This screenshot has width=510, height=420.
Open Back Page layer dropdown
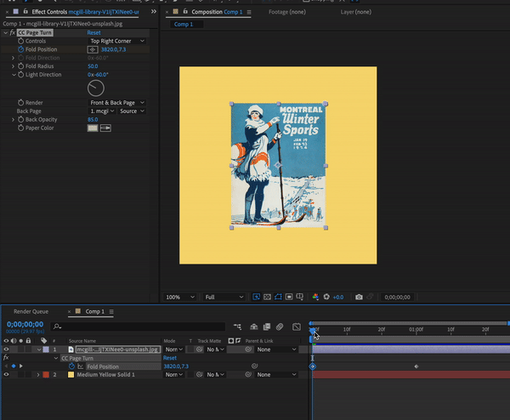coord(102,111)
